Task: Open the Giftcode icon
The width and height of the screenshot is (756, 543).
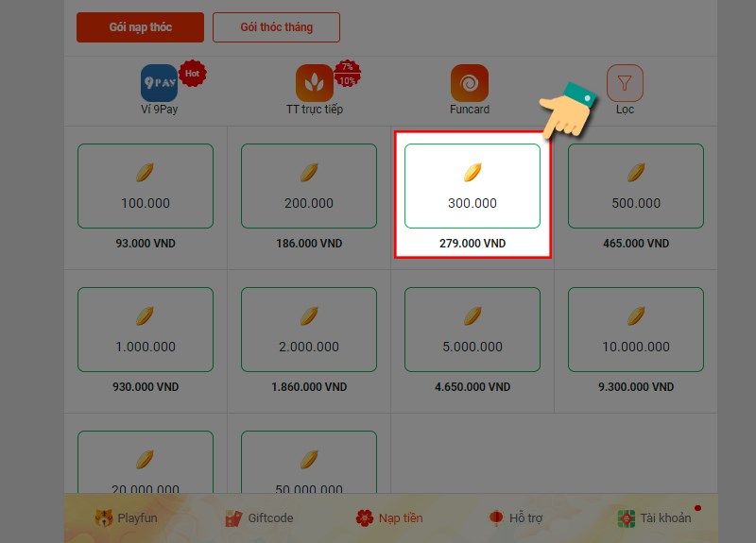Action: (233, 518)
